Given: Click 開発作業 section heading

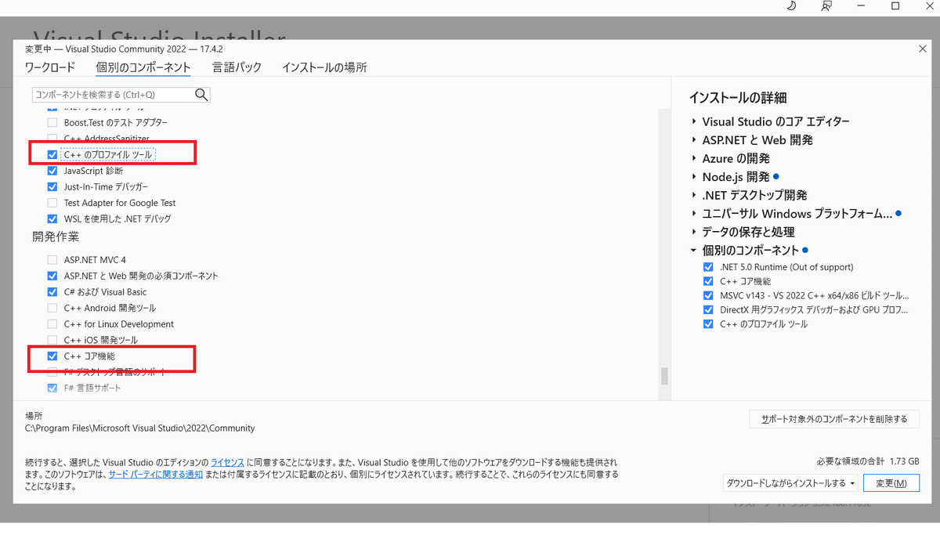Looking at the screenshot, I should pyautogui.click(x=56, y=237).
